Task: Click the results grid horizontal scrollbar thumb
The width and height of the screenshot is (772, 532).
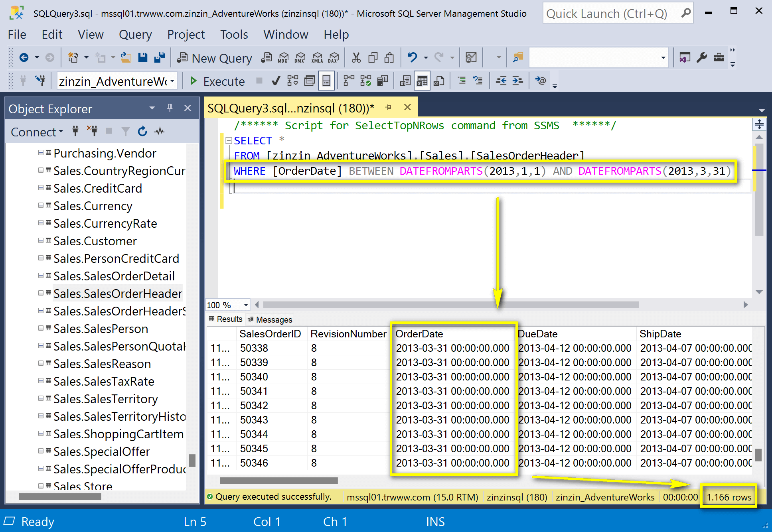Action: coord(279,481)
